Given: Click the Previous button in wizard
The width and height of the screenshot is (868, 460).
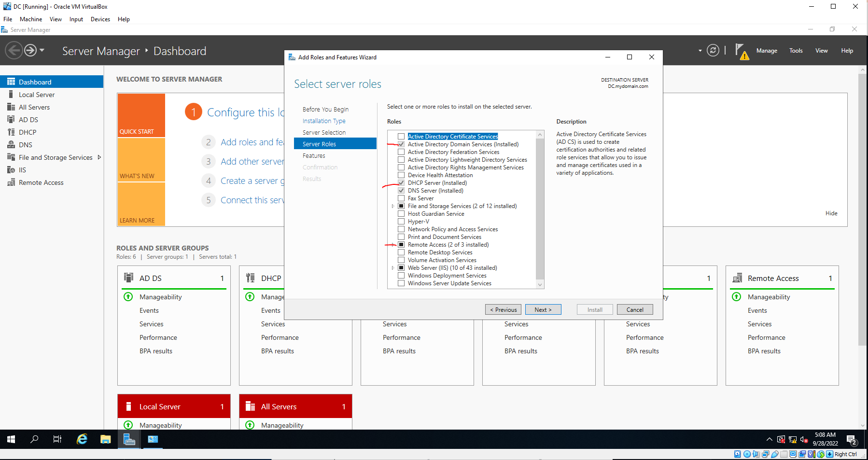Looking at the screenshot, I should 503,310.
